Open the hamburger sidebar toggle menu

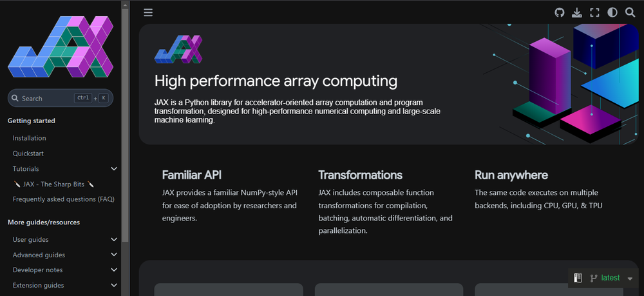[x=148, y=13]
